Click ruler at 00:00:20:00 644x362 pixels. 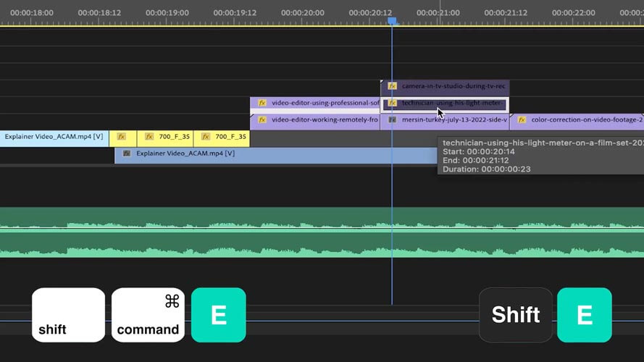[x=303, y=13]
